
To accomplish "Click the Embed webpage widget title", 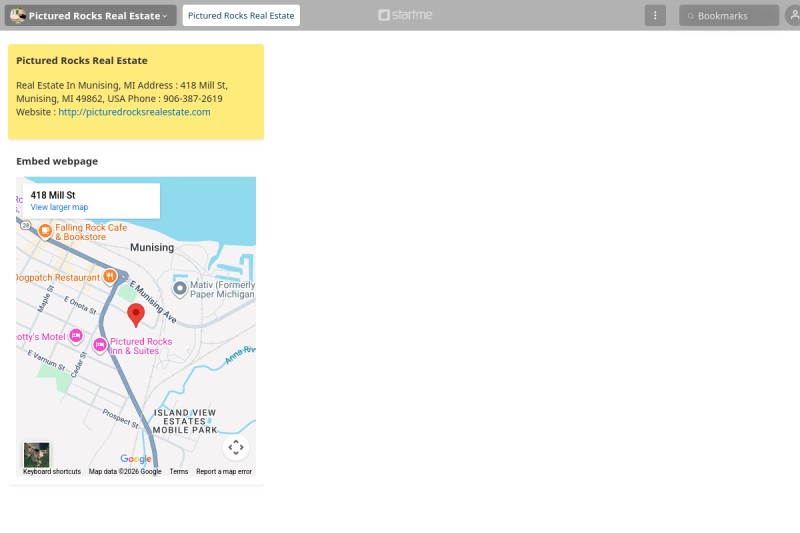I will [x=57, y=161].
